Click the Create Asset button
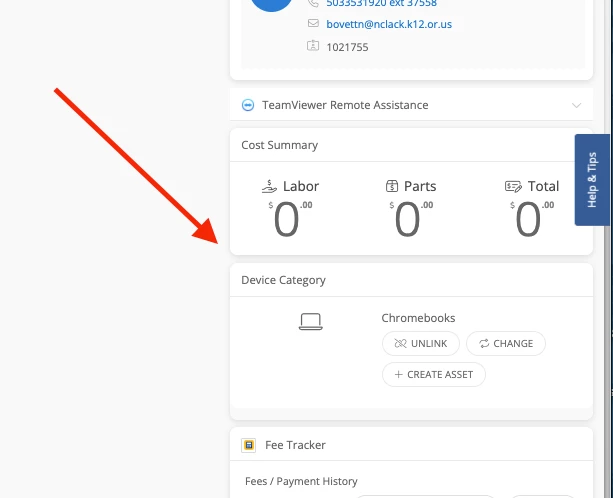 tap(434, 374)
